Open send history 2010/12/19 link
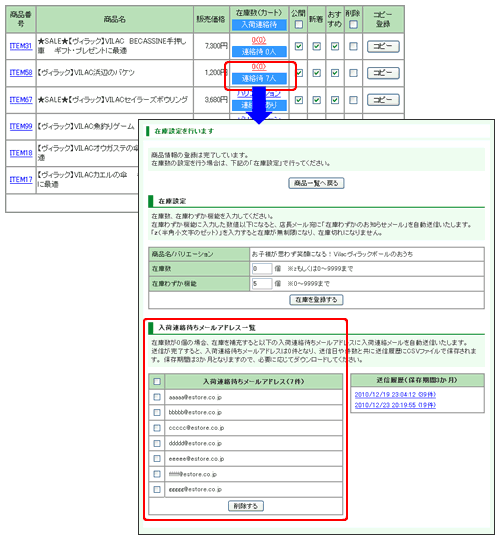The image size is (500, 540). pyautogui.click(x=395, y=395)
